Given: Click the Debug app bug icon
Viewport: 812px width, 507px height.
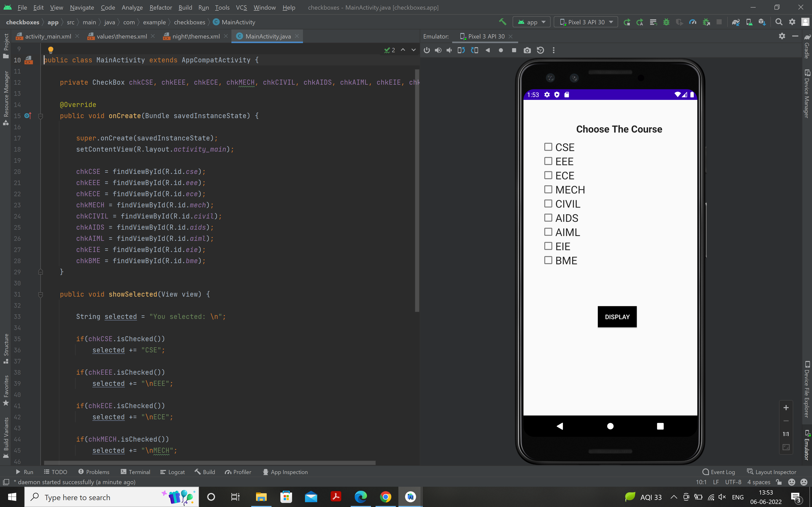Looking at the screenshot, I should tap(666, 22).
